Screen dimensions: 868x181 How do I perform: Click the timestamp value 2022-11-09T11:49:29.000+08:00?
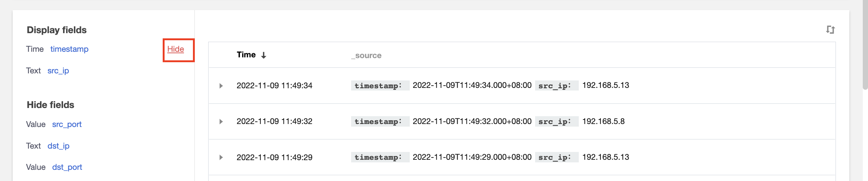tap(472, 157)
